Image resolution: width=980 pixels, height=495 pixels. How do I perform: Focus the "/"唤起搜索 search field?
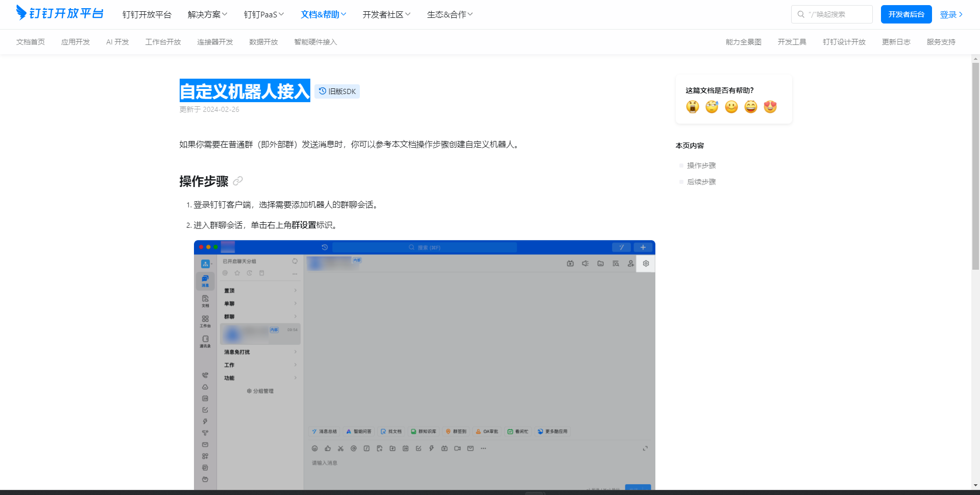832,14
